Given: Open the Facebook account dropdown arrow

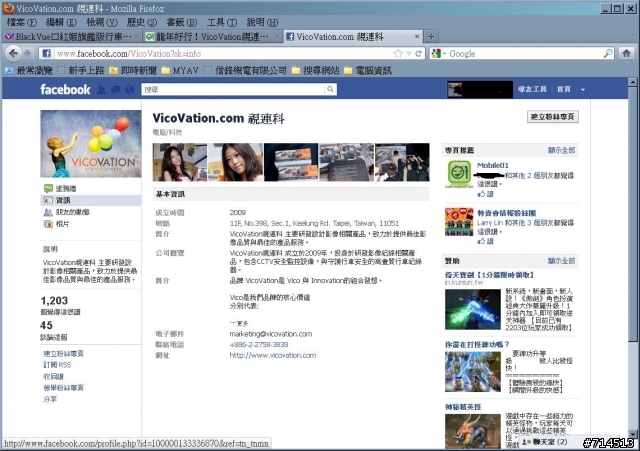Looking at the screenshot, I should point(583,89).
